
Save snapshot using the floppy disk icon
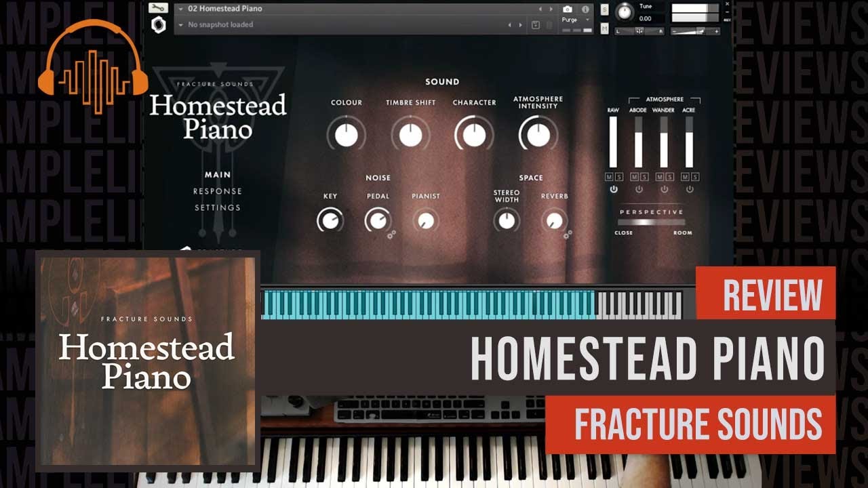pyautogui.click(x=536, y=25)
